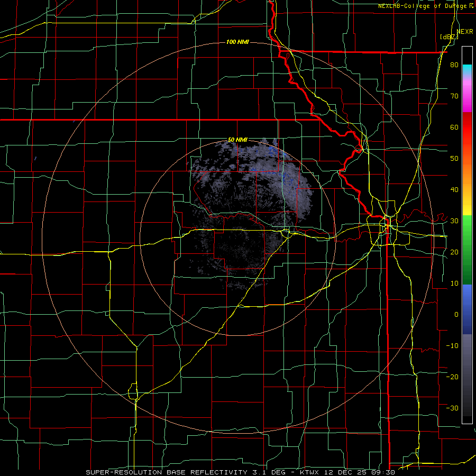
Task: Click the 30 value on the dBZ scale
Action: pos(454,221)
